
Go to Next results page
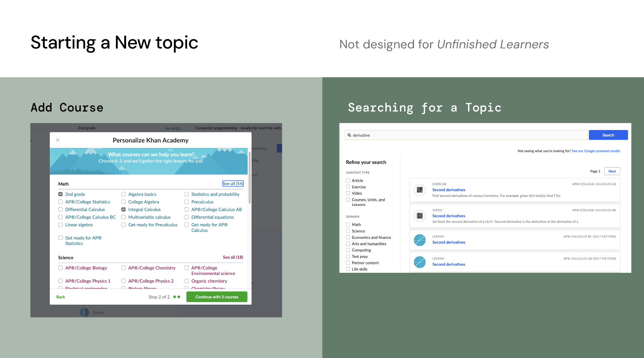coord(612,171)
